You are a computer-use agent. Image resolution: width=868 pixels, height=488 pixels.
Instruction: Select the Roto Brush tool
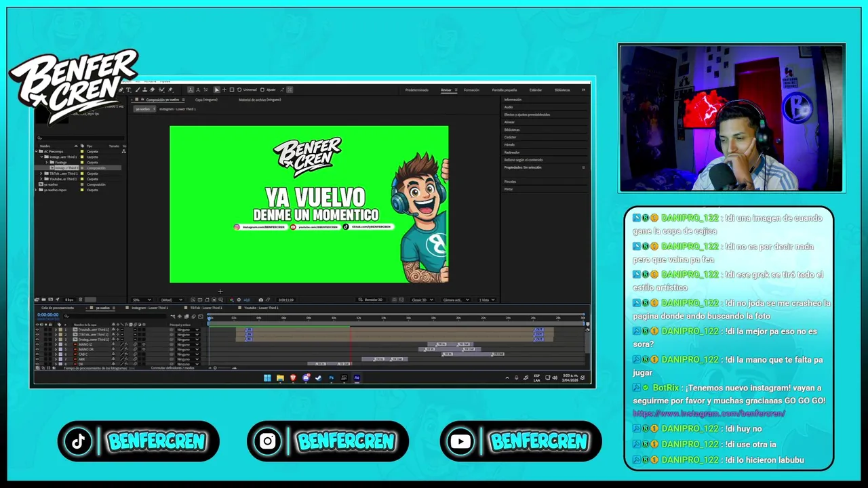tap(161, 89)
